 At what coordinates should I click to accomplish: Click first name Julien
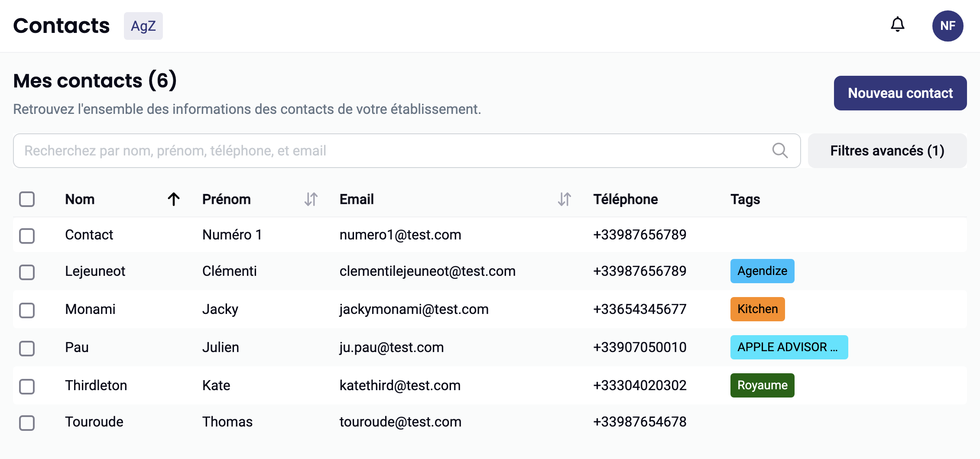tap(221, 347)
